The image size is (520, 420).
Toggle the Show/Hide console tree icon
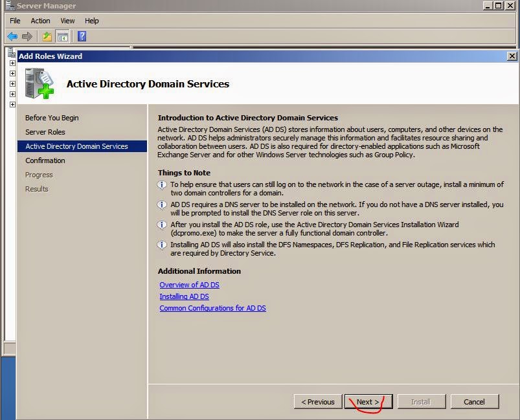62,36
